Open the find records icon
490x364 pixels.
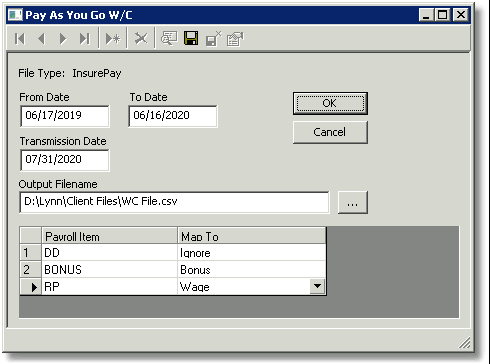(x=169, y=39)
